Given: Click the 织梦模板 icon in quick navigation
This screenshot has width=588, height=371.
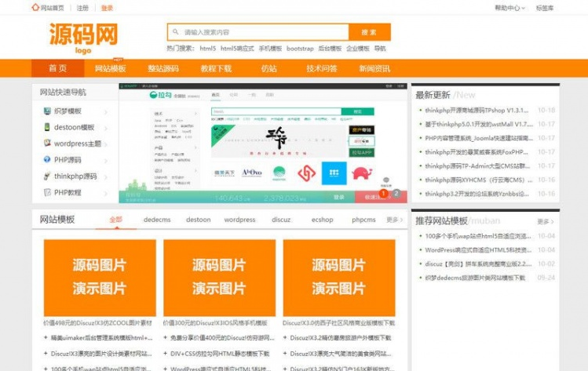Looking at the screenshot, I should pyautogui.click(x=47, y=111).
